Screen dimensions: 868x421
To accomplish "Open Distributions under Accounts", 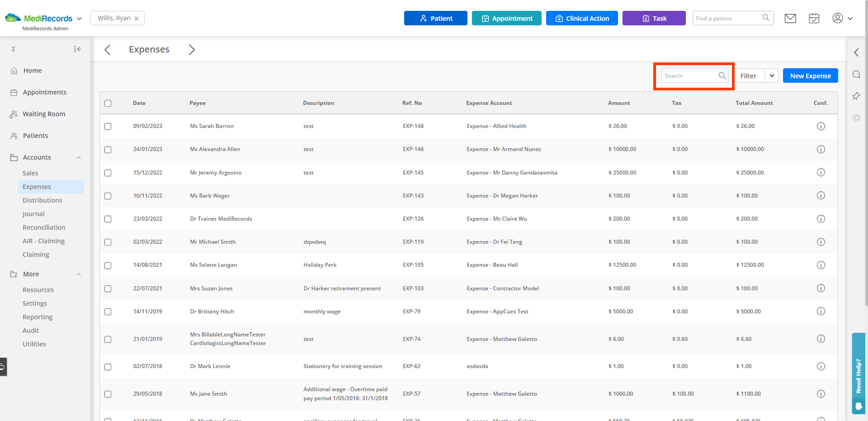I will tap(42, 200).
